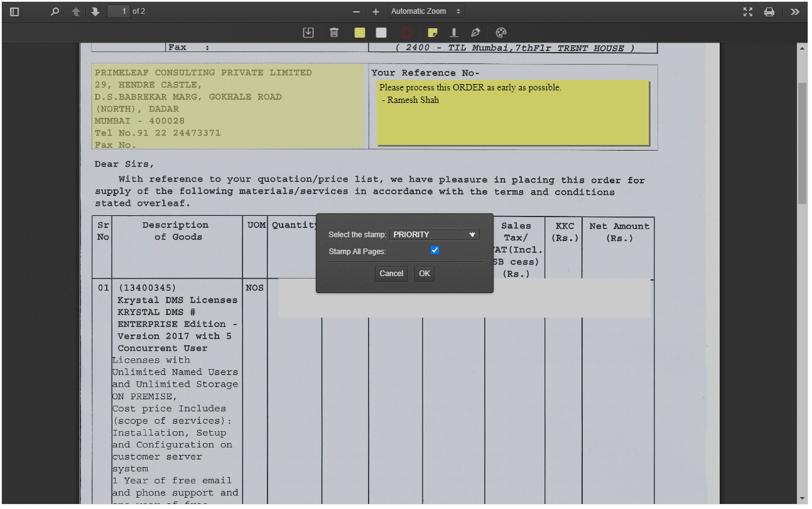Click the 'Your Reference No-' text

[425, 73]
